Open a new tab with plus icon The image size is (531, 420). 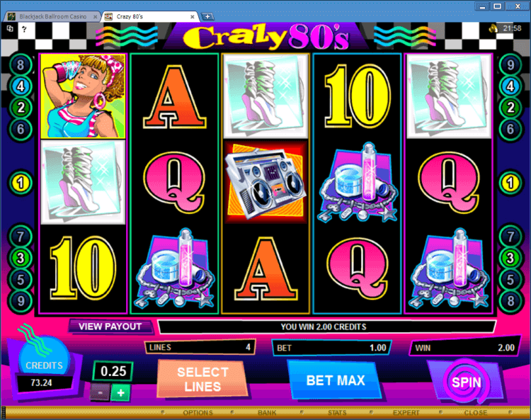pos(207,16)
